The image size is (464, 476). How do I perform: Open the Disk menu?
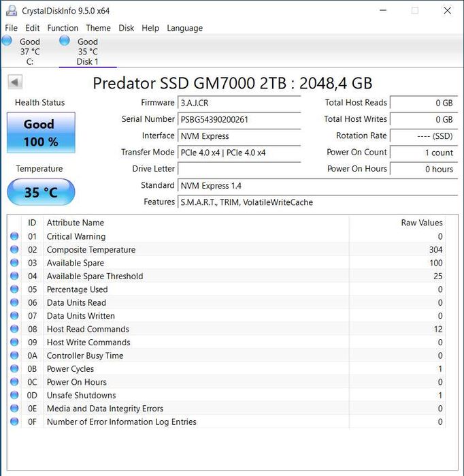pos(126,28)
